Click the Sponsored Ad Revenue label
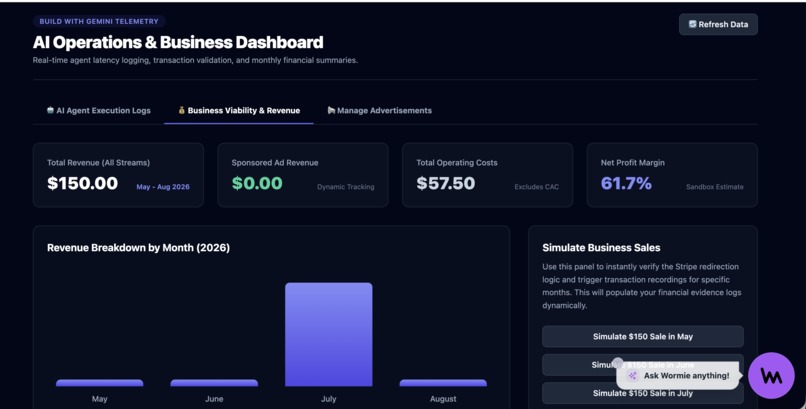 point(275,162)
